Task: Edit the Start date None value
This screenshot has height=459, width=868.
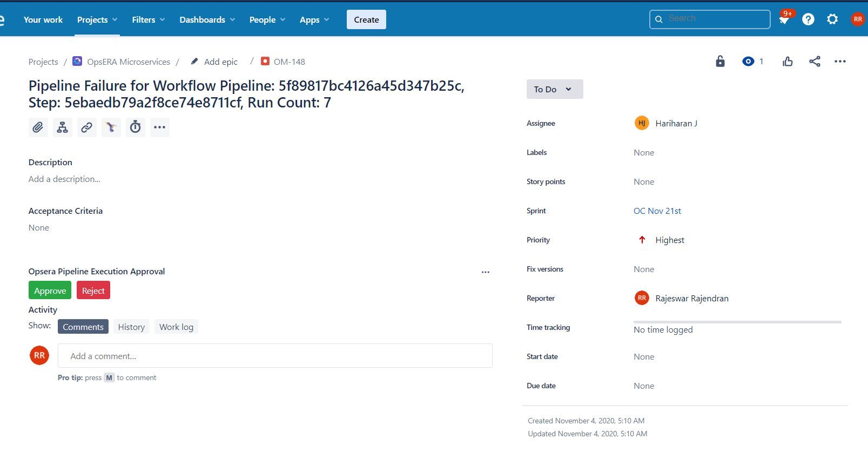Action: [x=644, y=356]
